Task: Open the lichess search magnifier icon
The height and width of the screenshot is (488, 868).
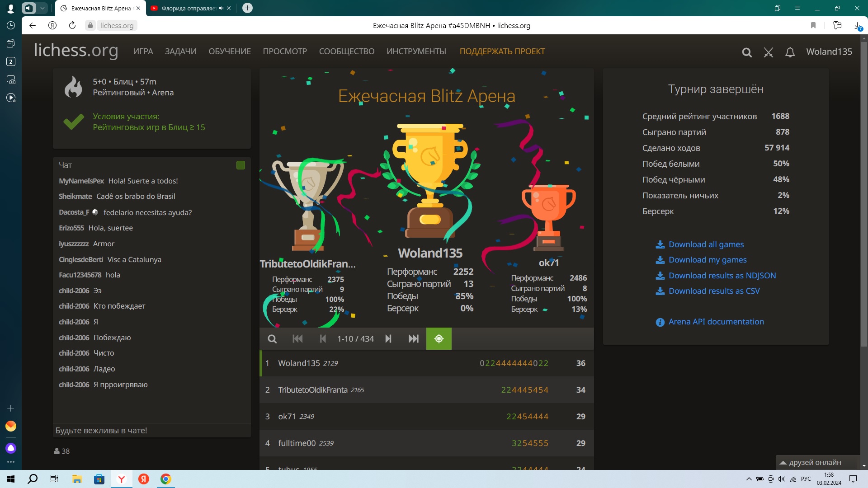Action: click(747, 52)
